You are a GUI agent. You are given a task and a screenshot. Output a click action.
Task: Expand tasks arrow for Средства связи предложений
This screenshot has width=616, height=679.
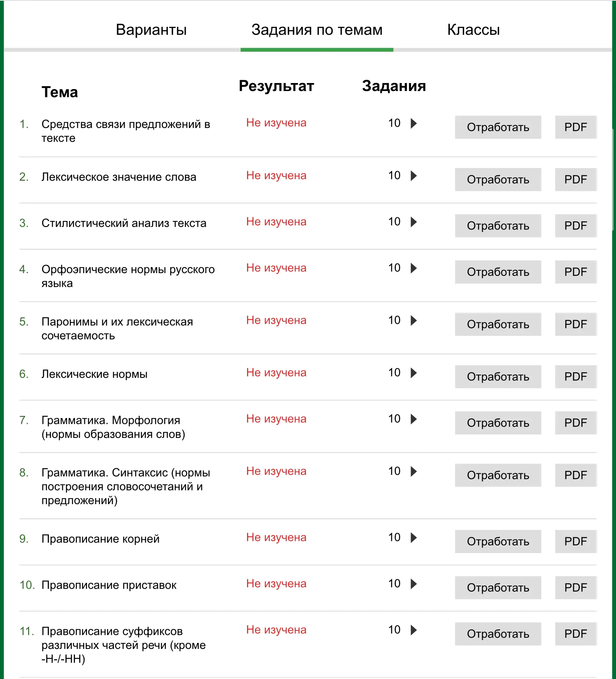(x=414, y=123)
